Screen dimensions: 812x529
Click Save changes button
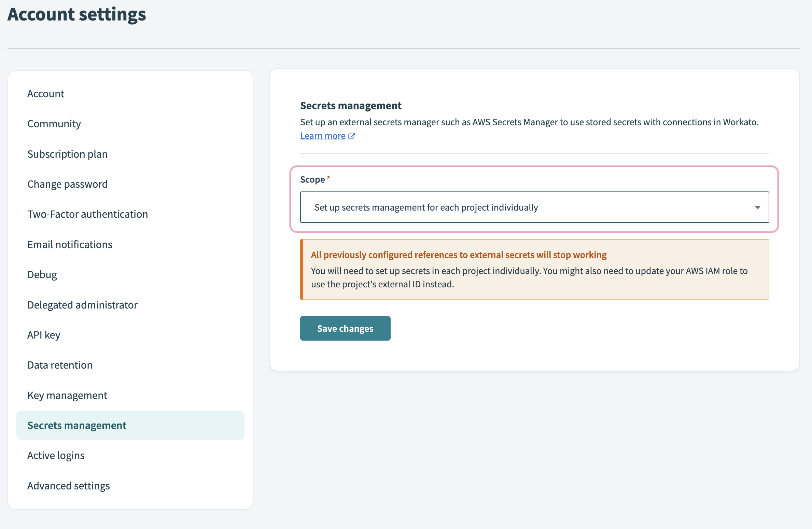tap(345, 328)
